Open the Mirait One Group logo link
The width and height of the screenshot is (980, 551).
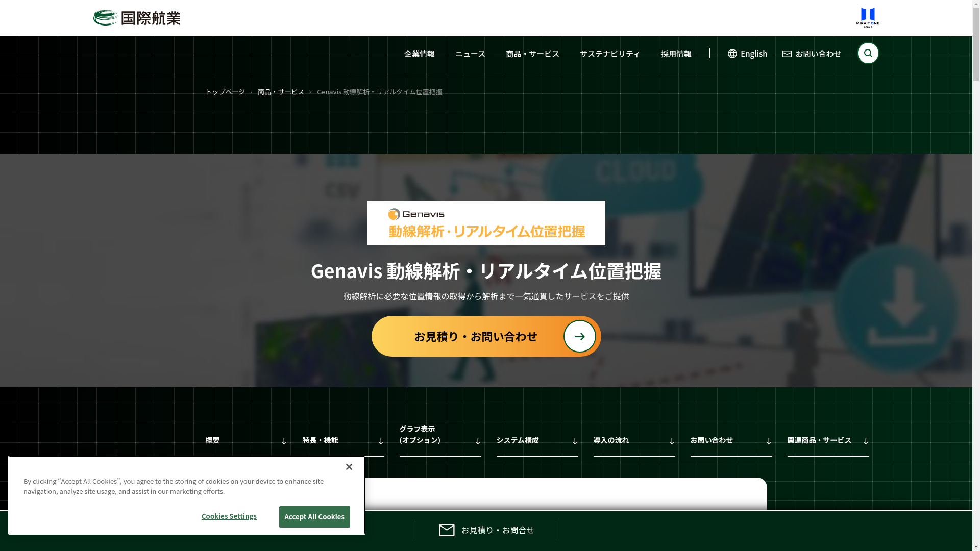click(x=868, y=18)
